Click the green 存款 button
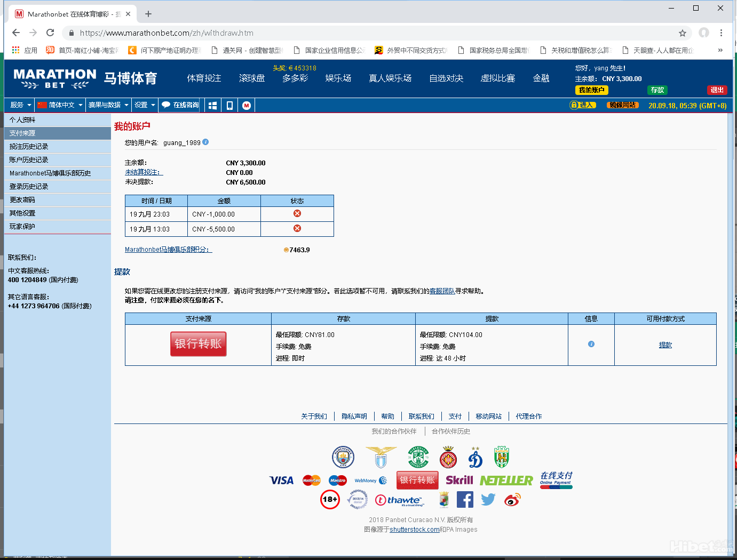 [x=657, y=90]
